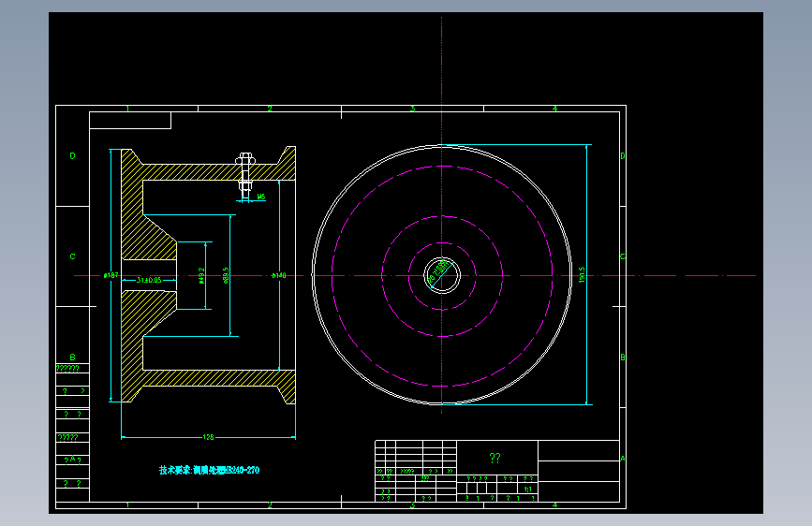
Task: Select the 128 width dimension text
Action: (x=208, y=437)
